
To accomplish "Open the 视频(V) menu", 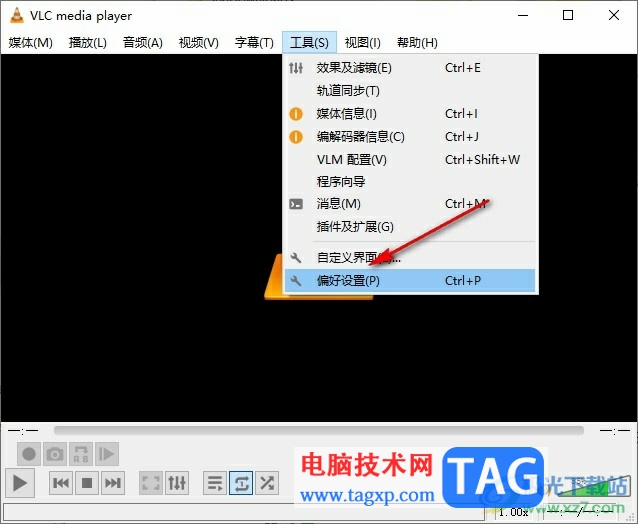I will click(199, 42).
